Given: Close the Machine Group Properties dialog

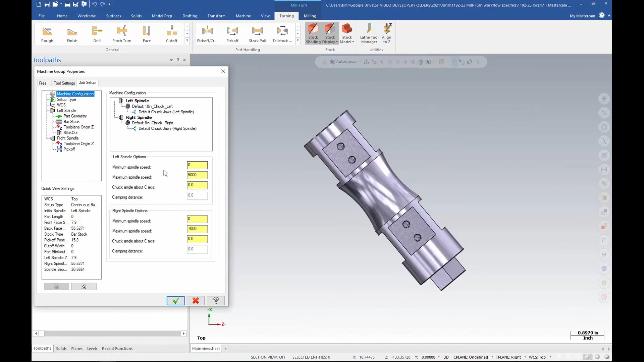Looking at the screenshot, I should pos(223,71).
